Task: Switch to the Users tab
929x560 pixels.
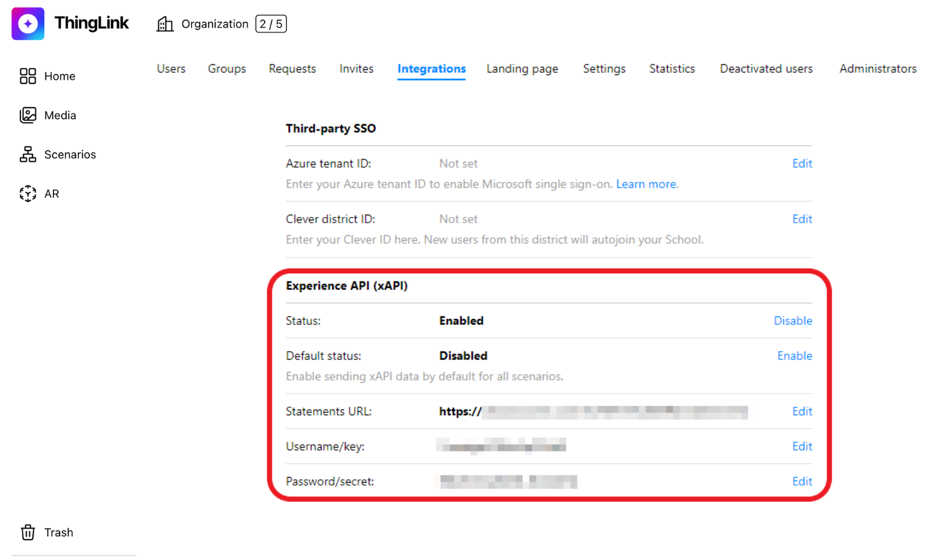Action: click(171, 69)
